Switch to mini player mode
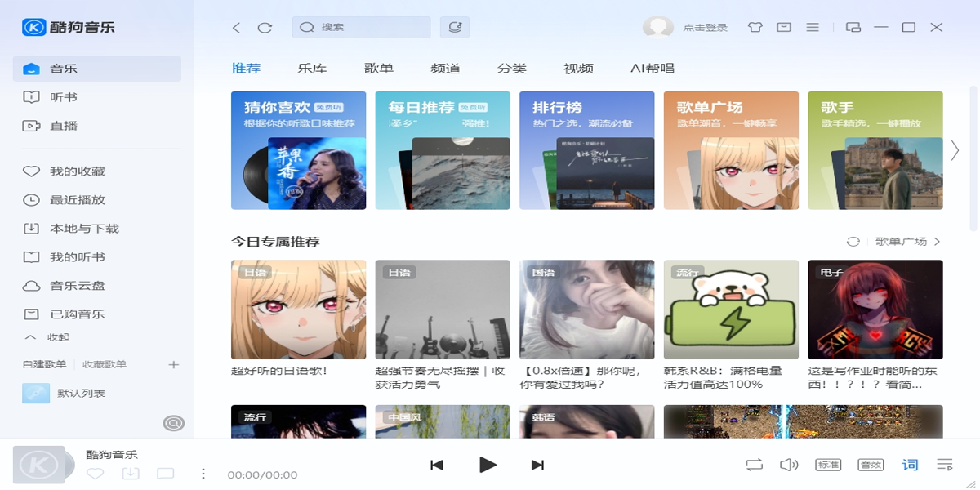 [853, 27]
